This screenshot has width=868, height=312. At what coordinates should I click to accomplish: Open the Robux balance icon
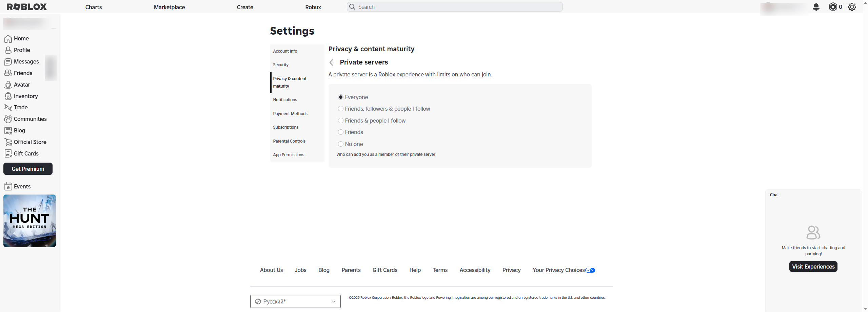click(833, 7)
